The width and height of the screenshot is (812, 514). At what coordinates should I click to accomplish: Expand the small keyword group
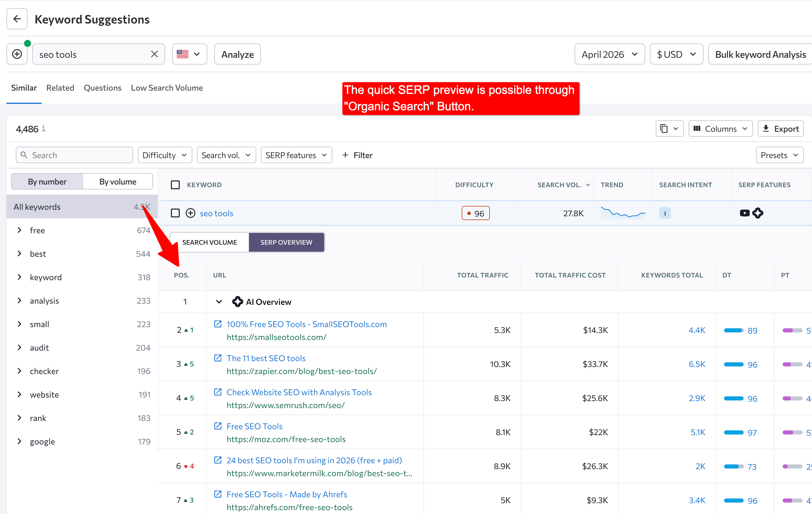19,324
